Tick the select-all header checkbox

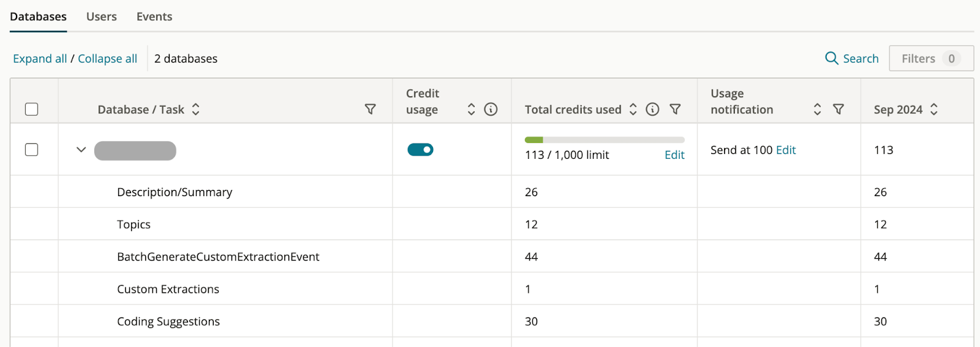coord(32,109)
